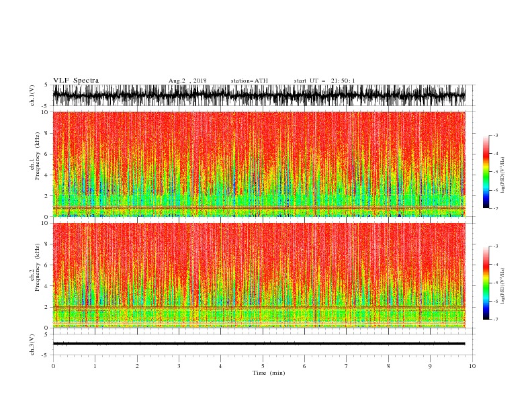Viewport: 532px width, 411px height.
Task: Click the "-7" label on ch.1 color bar
Action: (495, 208)
